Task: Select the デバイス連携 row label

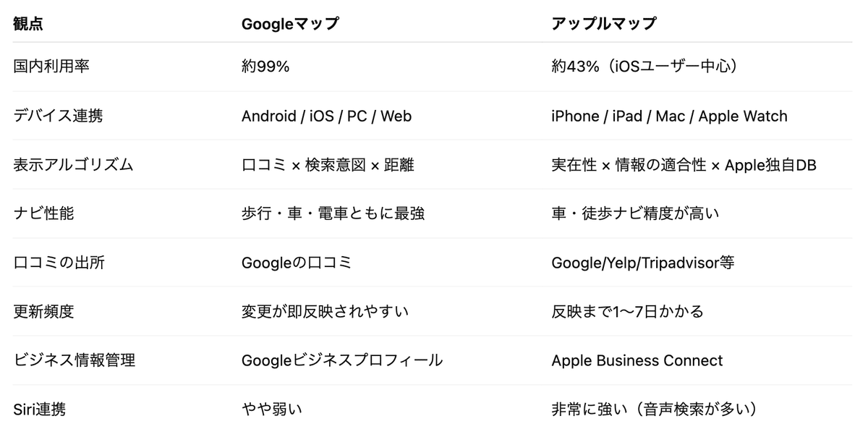Action: point(58,116)
